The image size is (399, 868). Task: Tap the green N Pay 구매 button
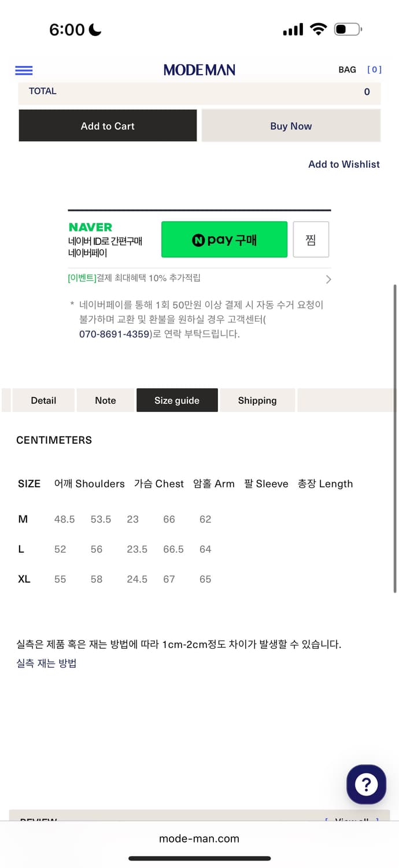pyautogui.click(x=224, y=239)
